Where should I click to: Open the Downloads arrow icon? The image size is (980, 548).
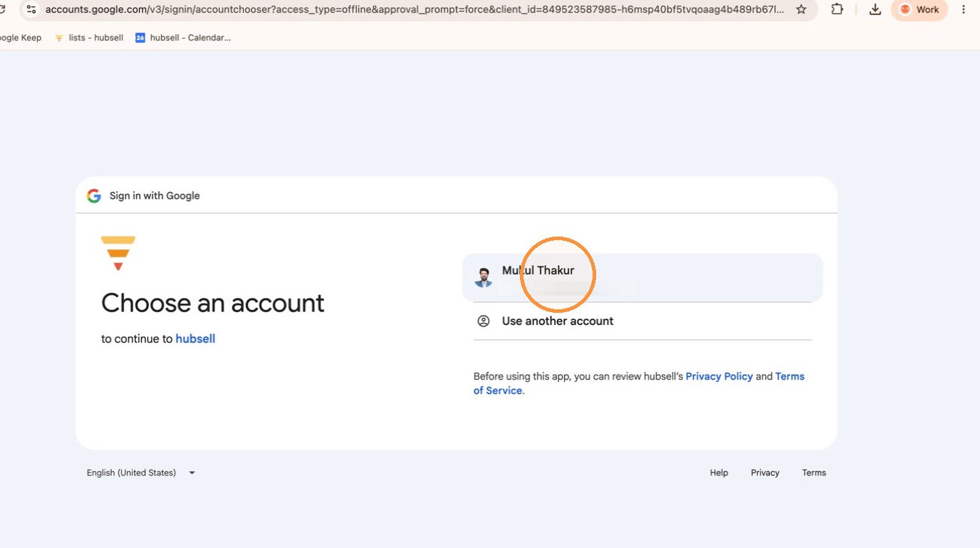(875, 9)
